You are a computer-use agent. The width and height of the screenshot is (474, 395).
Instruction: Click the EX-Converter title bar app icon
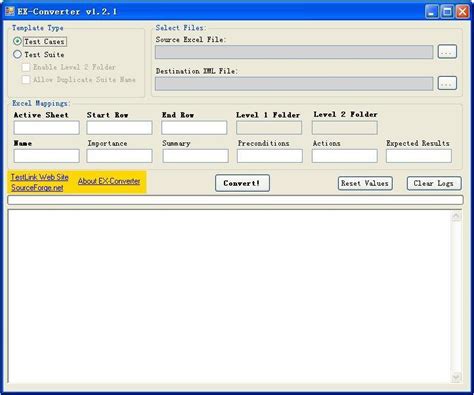point(10,11)
